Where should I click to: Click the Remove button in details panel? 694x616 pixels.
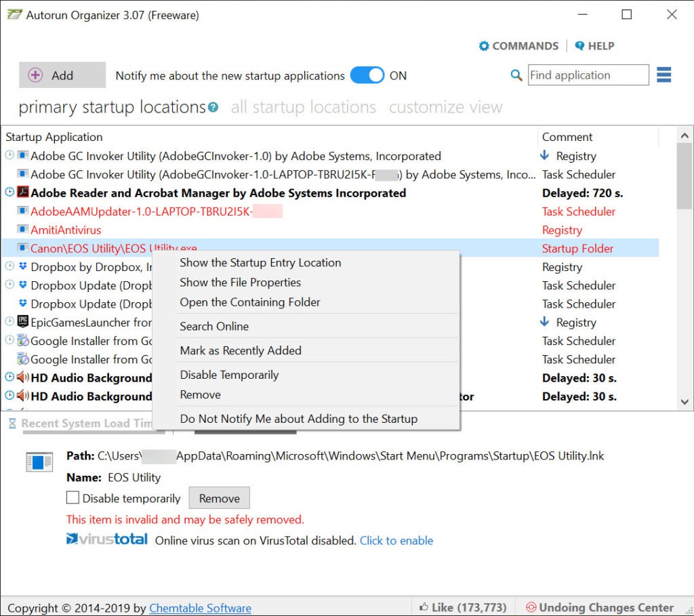(219, 498)
